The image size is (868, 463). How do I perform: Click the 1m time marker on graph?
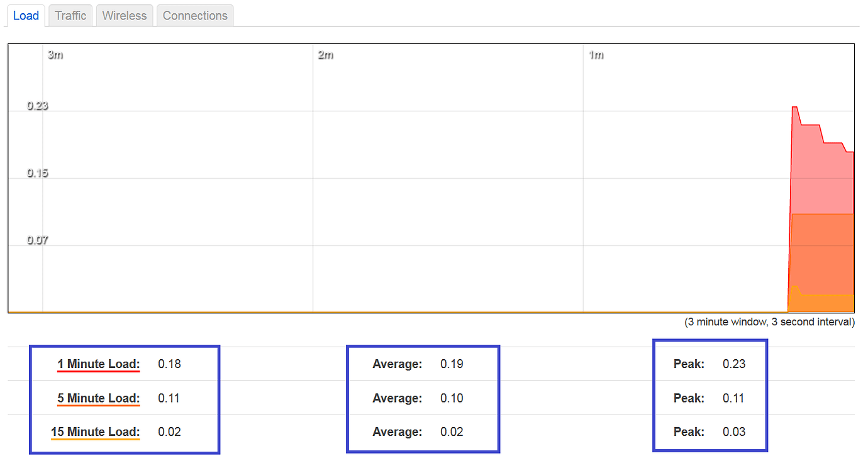tap(596, 55)
